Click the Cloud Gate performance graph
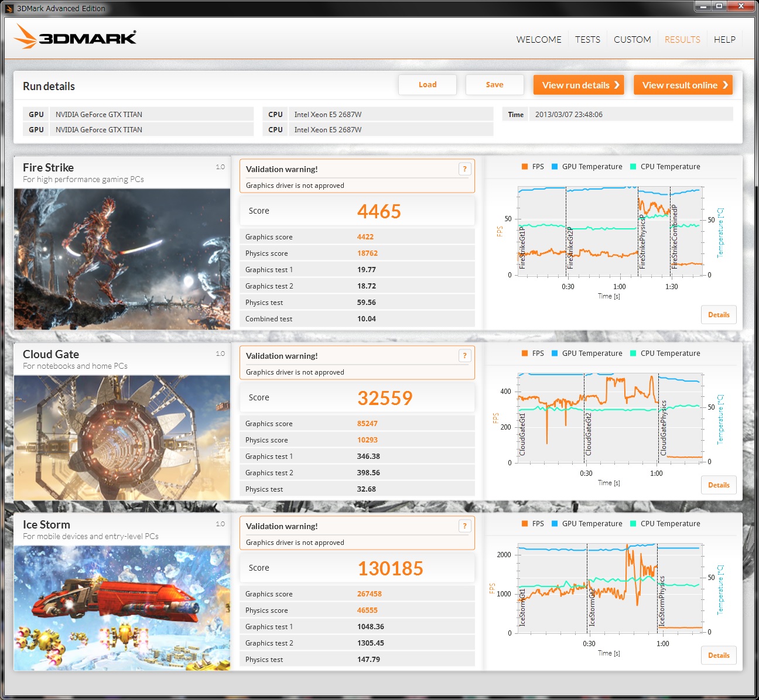The width and height of the screenshot is (759, 700). (x=610, y=418)
